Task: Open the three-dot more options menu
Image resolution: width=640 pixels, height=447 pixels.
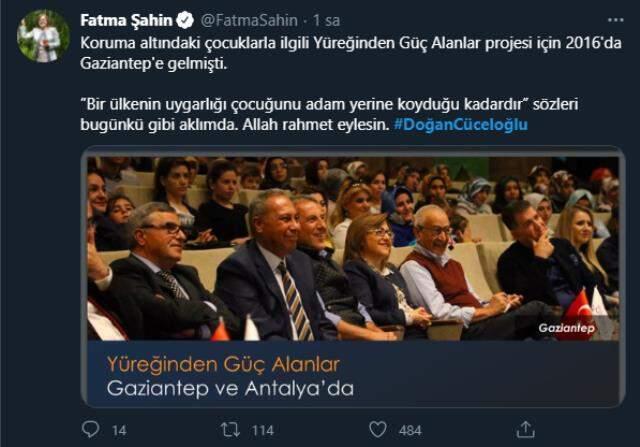Action: [x=616, y=20]
